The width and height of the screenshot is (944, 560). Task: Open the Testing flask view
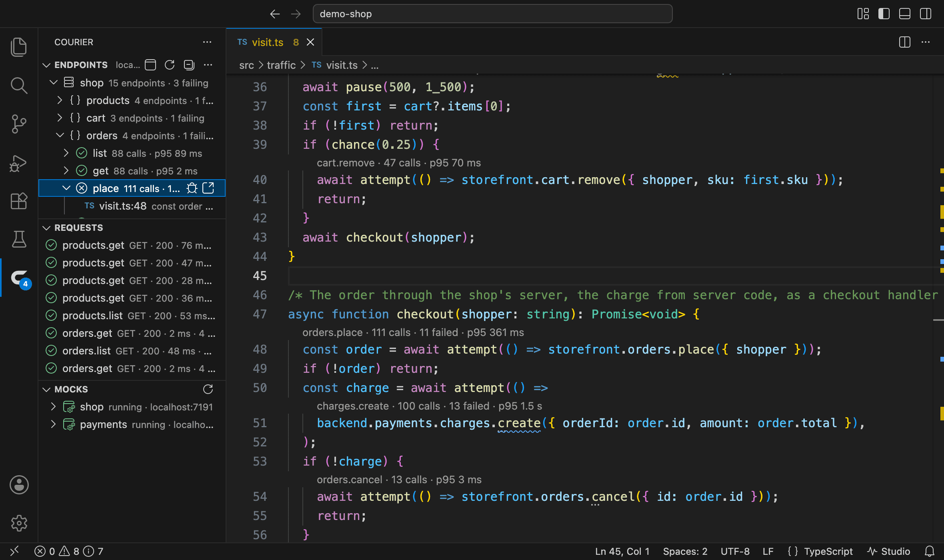click(x=19, y=239)
